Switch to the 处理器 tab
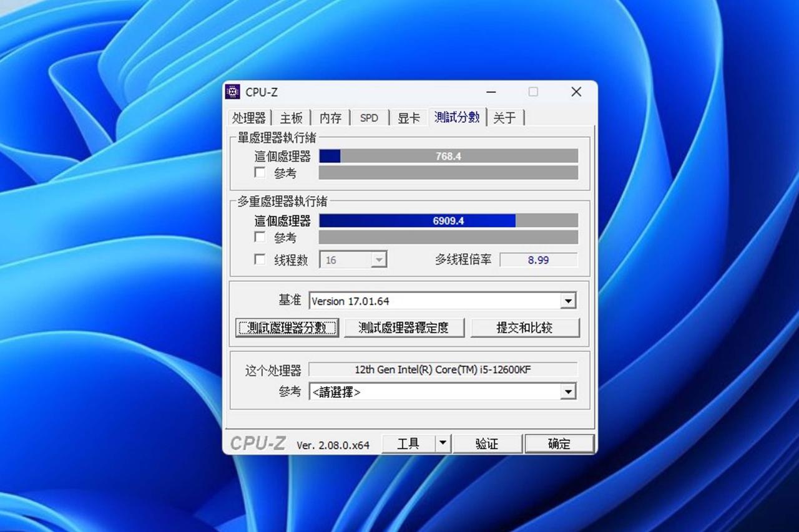 coord(249,118)
